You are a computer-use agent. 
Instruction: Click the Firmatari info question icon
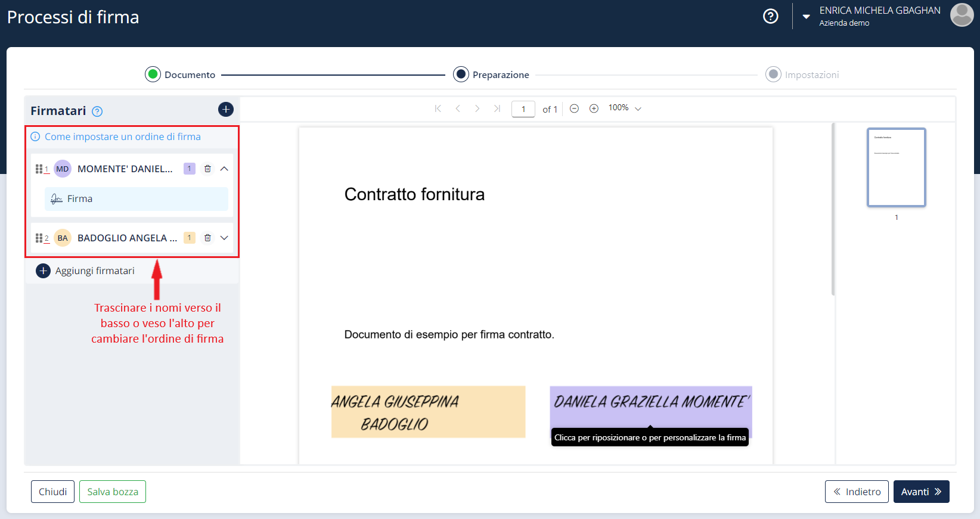point(97,111)
